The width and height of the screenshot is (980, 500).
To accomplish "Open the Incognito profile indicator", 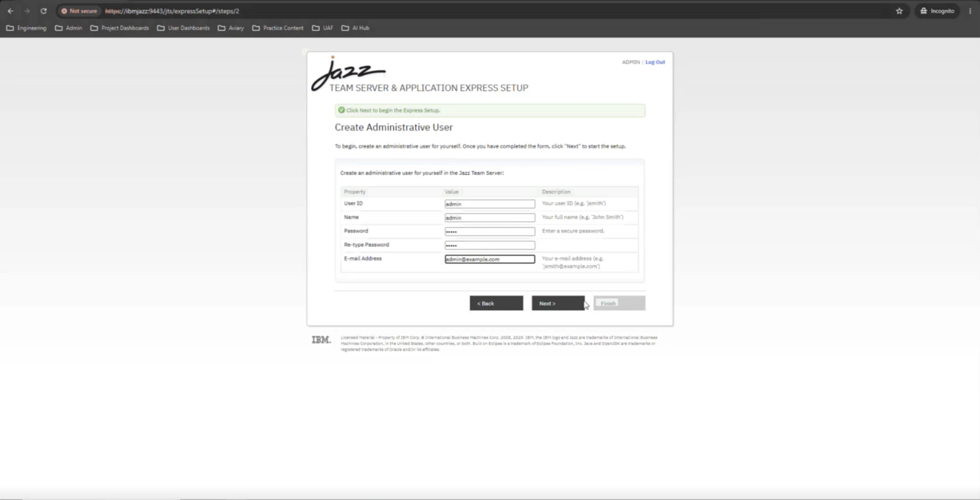I will click(937, 11).
